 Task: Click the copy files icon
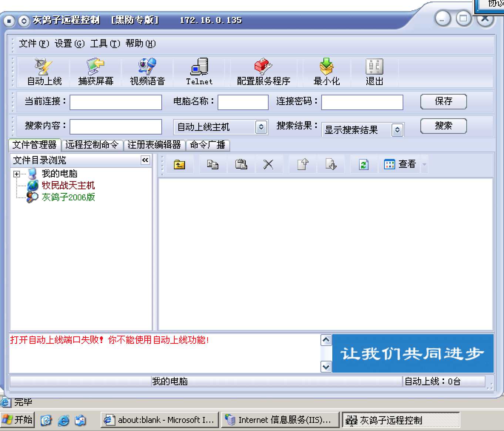click(x=212, y=164)
